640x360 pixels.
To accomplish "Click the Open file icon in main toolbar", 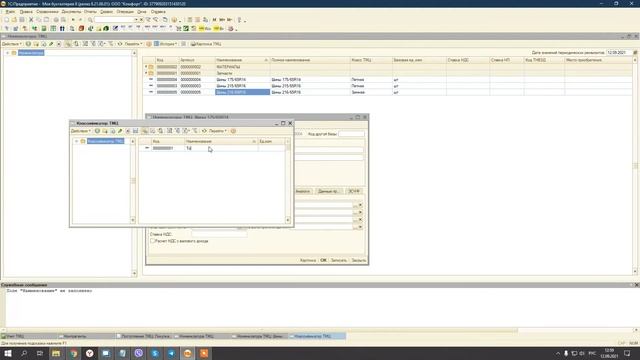I will coord(14,20).
